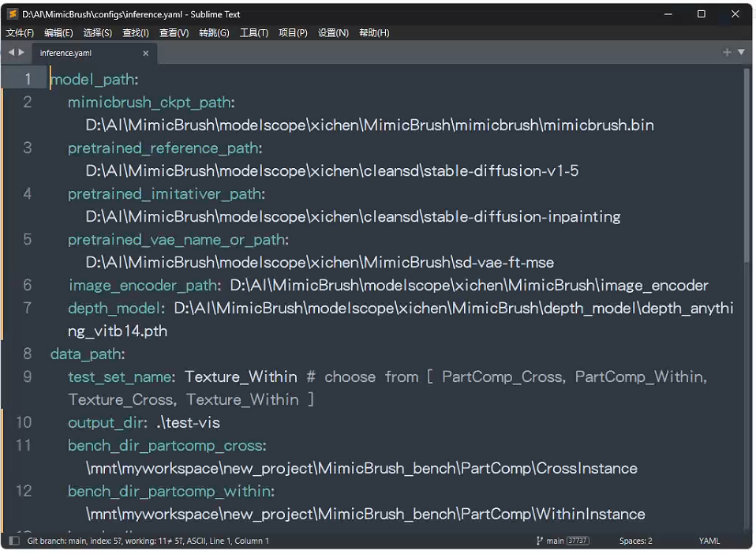Minimize the Sublime Text window
The image size is (756, 554).
point(668,14)
